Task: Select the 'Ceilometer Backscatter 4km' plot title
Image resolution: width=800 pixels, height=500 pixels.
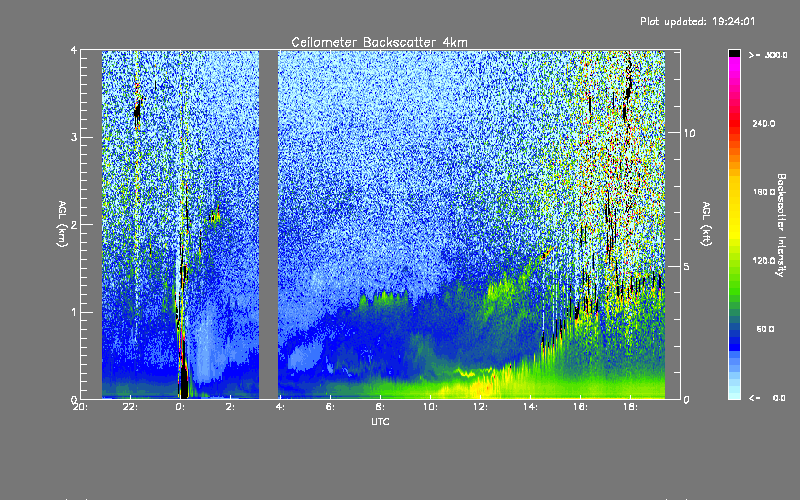Action: tap(379, 42)
